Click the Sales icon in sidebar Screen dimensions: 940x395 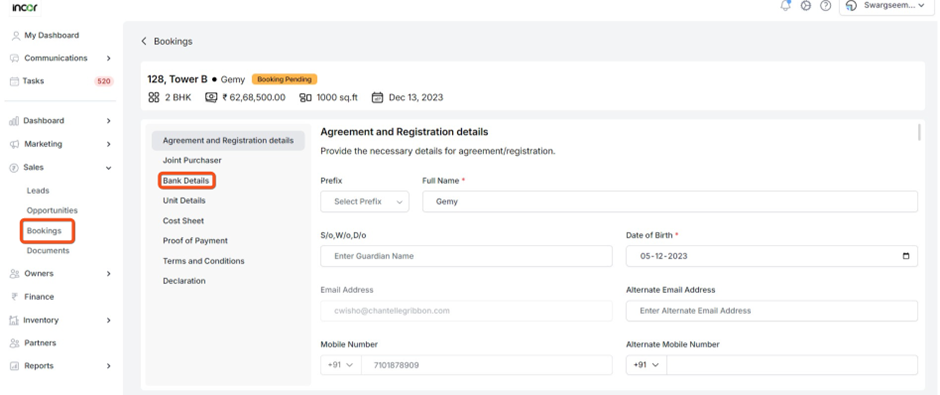pos(14,168)
